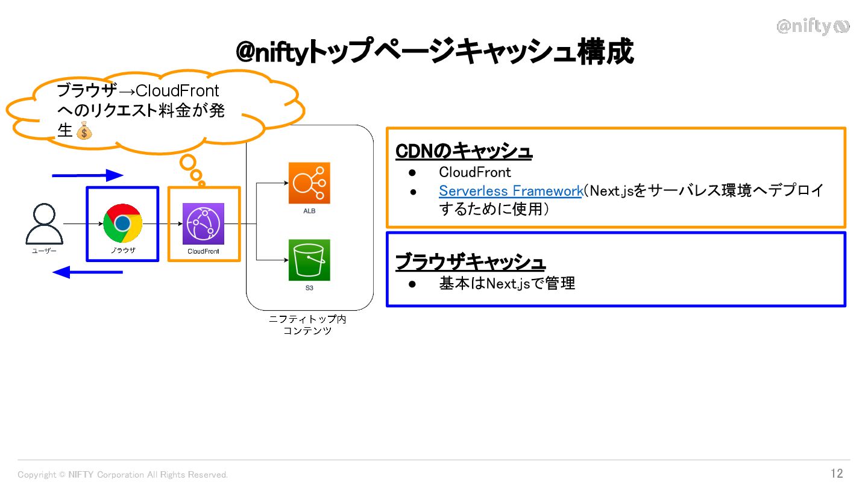Click the page number 12
The image size is (868, 488).
[x=837, y=474]
